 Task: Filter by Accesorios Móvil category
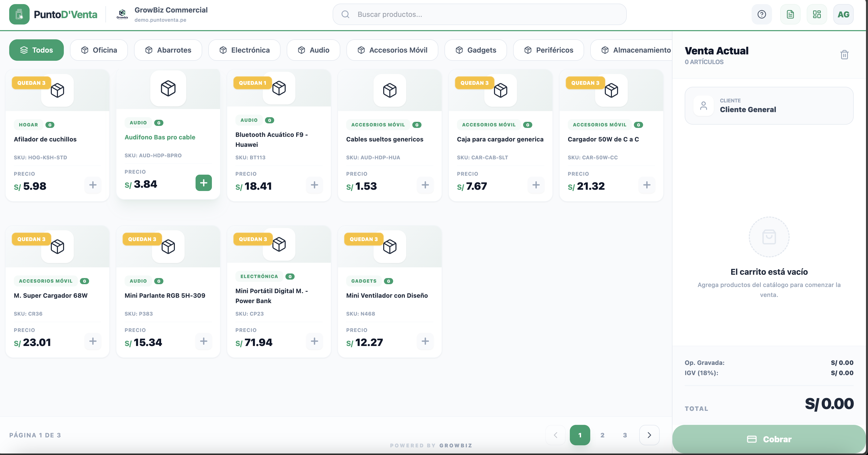pyautogui.click(x=392, y=50)
